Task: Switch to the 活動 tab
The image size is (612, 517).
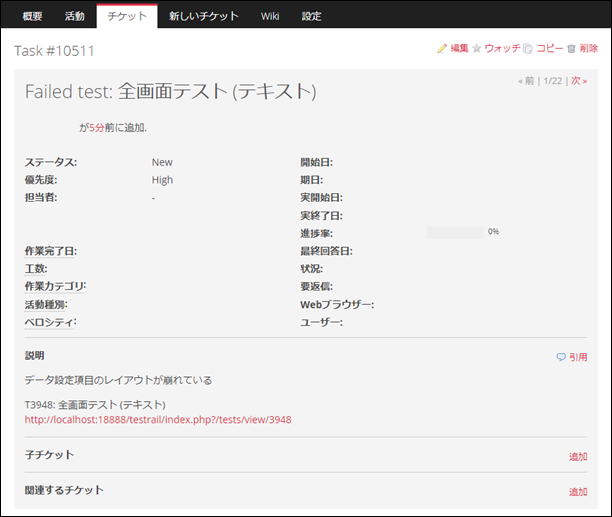Action: (x=74, y=16)
